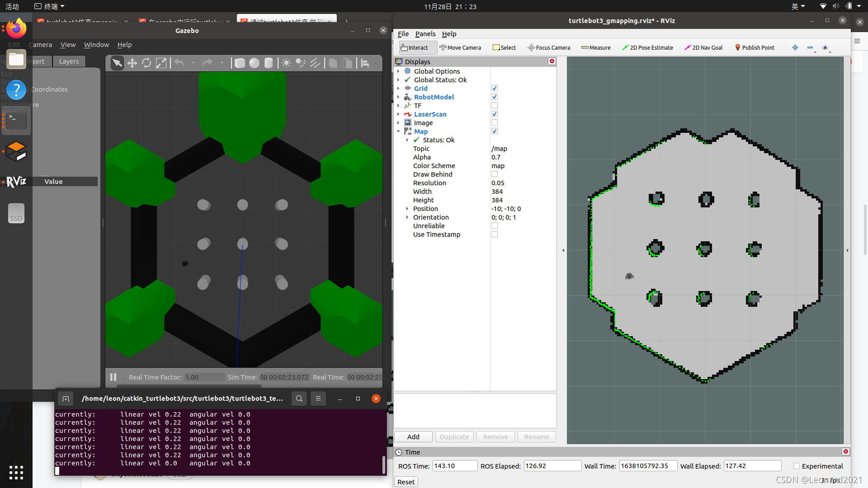Expand the Global Options tree item
The height and width of the screenshot is (488, 868).
pos(398,71)
